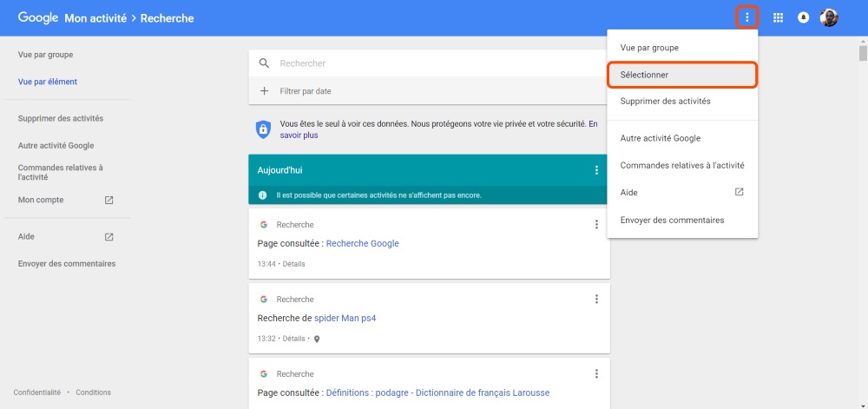Click info icon in the activity notice

(262, 195)
